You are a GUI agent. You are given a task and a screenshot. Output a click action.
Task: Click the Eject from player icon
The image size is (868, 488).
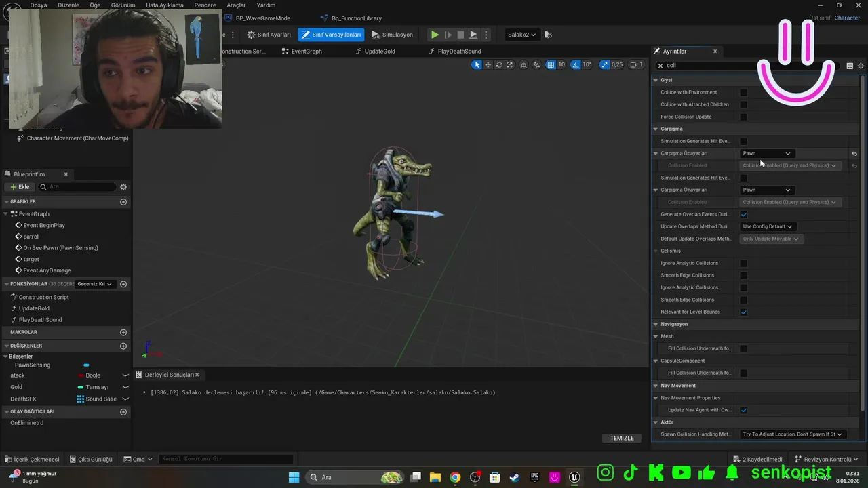[473, 35]
